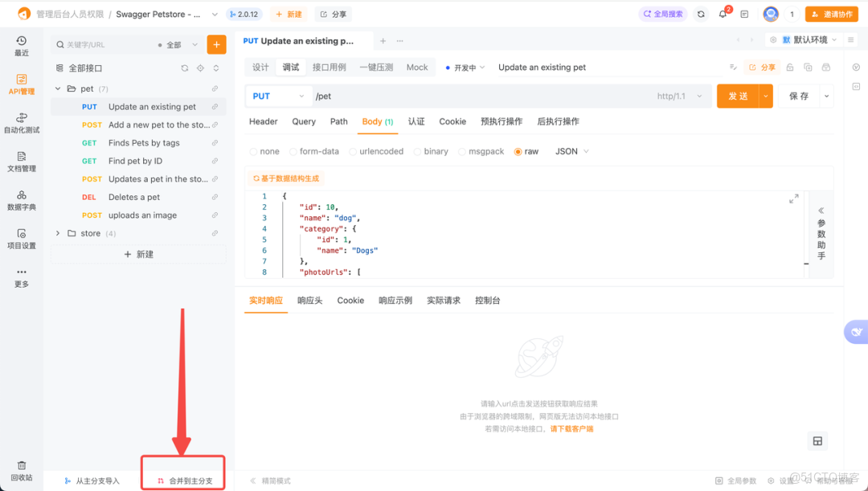Open the API管理 sidebar section
The width and height of the screenshot is (868, 491).
coord(22,84)
